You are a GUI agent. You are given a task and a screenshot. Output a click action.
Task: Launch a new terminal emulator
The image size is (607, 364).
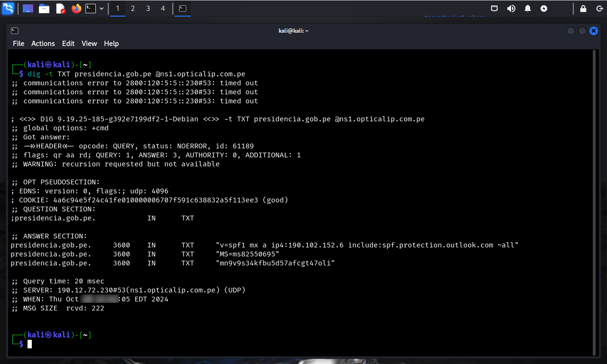click(90, 8)
